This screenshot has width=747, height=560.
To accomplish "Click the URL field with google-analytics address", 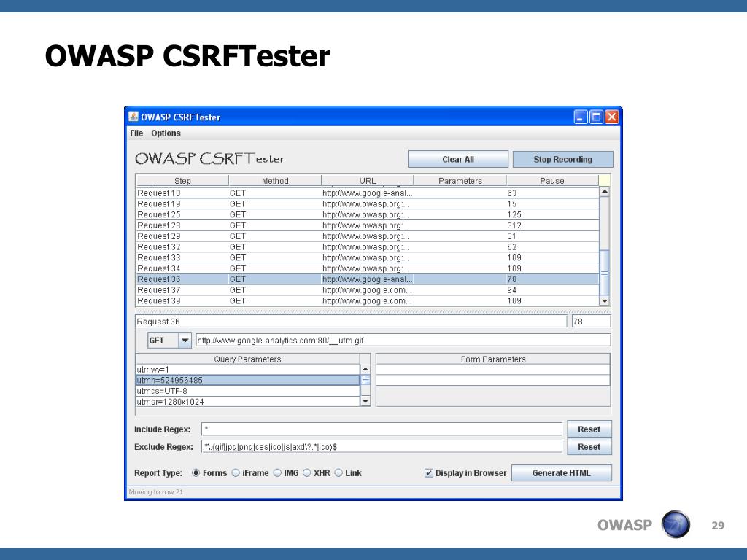I will point(403,341).
